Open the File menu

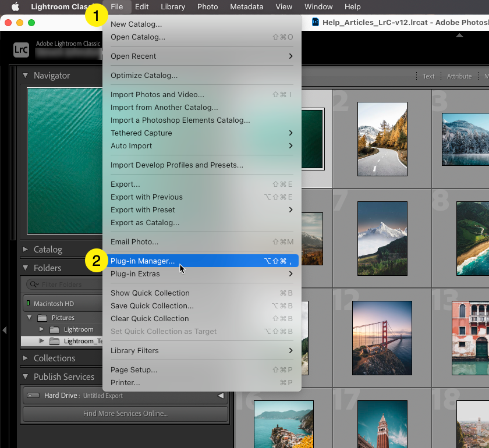click(116, 6)
